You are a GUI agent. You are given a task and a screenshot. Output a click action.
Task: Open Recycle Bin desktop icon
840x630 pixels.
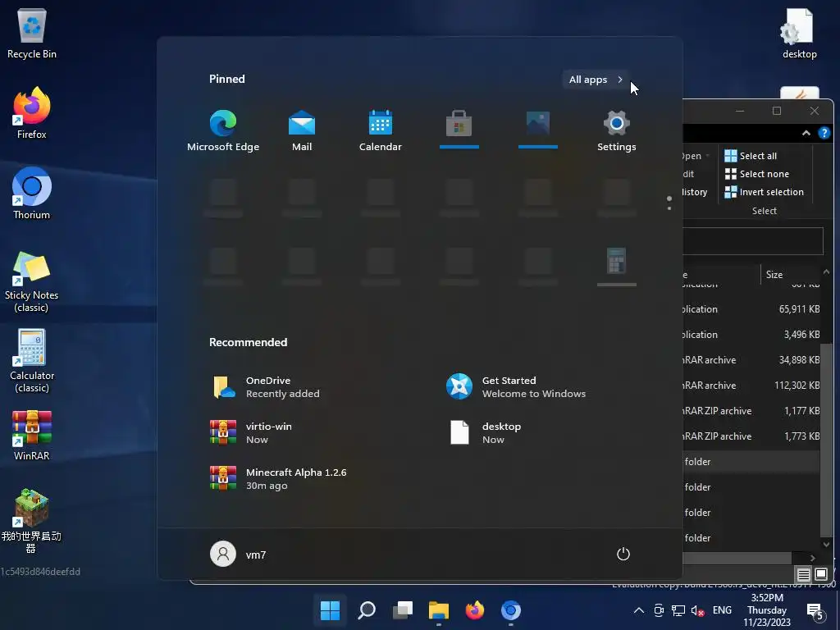[32, 33]
